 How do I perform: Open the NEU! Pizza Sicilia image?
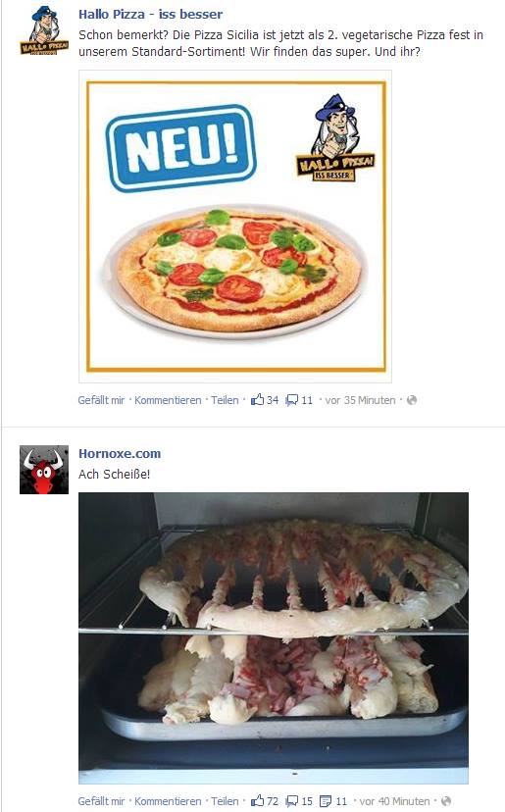(x=235, y=227)
